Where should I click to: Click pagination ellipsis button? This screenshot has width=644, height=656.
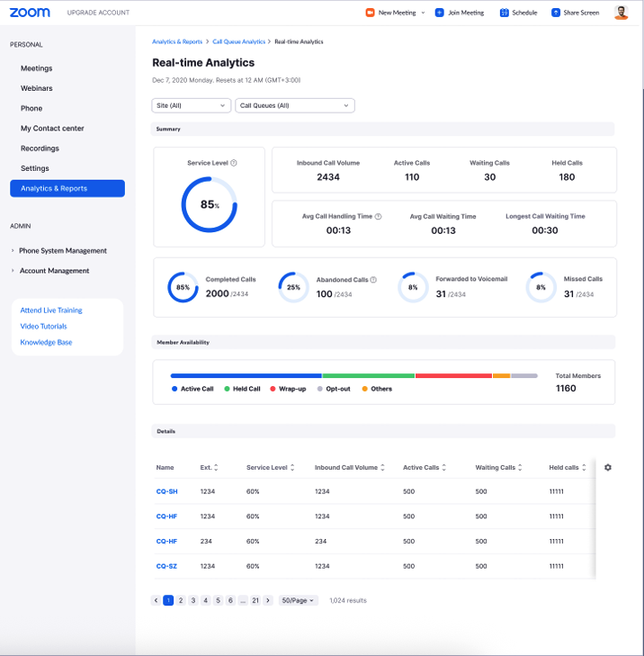(243, 600)
